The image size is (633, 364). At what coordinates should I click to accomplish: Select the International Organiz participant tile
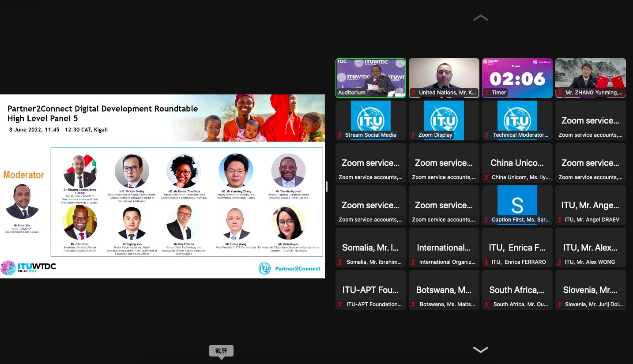point(444,248)
